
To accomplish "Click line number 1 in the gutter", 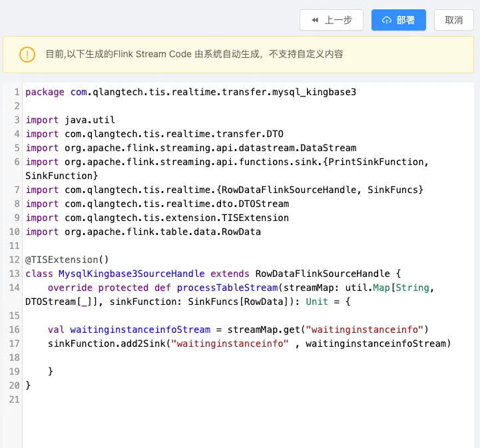I will click(17, 92).
